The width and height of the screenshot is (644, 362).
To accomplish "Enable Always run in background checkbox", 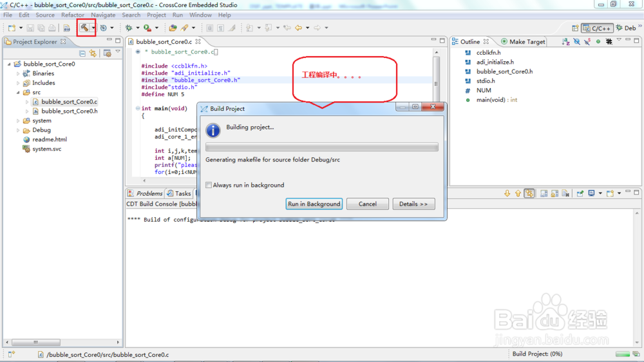I will (209, 185).
